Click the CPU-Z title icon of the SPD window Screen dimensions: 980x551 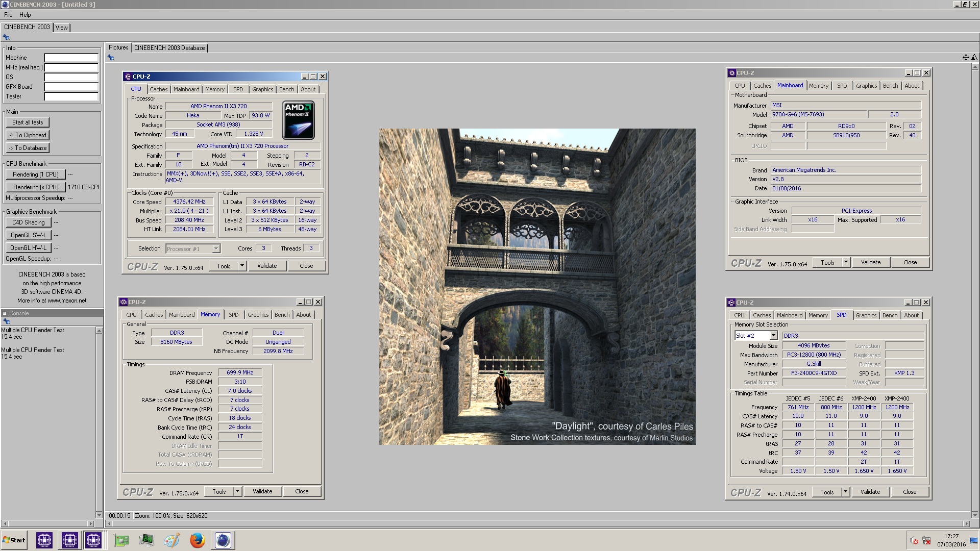point(731,303)
